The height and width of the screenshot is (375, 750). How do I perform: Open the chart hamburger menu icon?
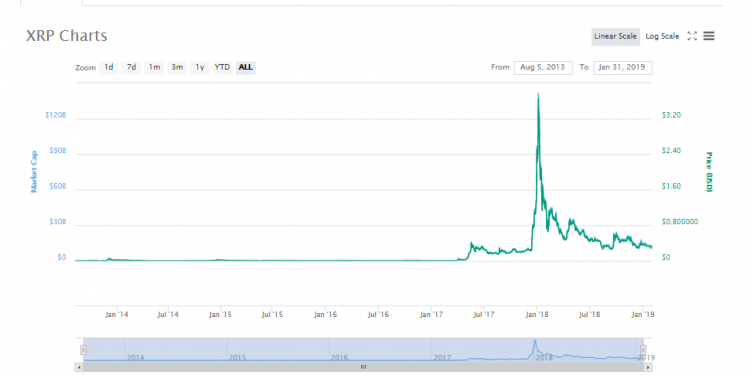[x=709, y=36]
